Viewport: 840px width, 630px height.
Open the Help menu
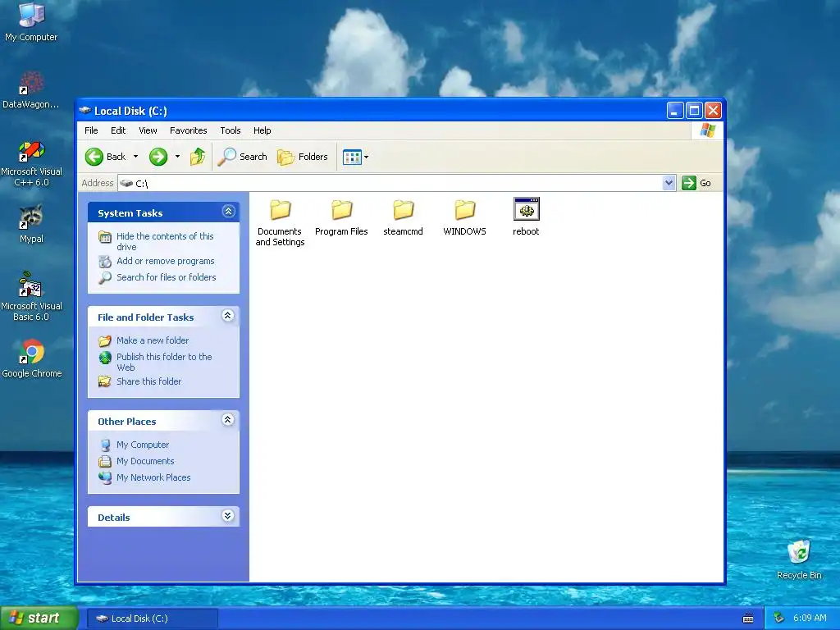coord(262,130)
